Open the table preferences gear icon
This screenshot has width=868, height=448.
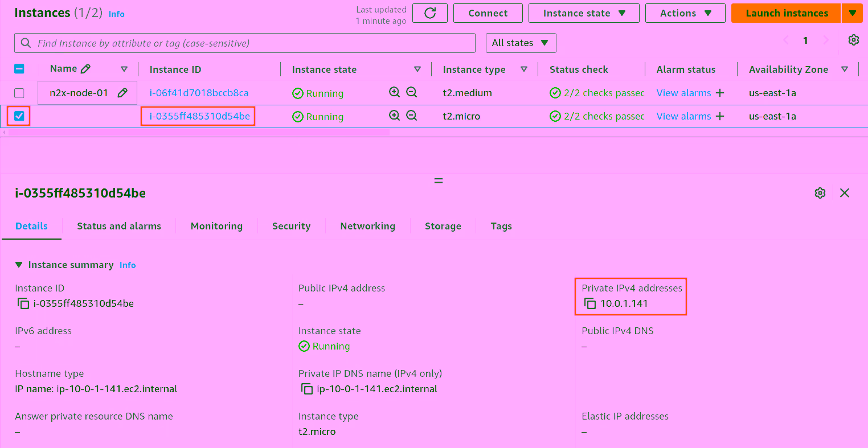pos(853,40)
